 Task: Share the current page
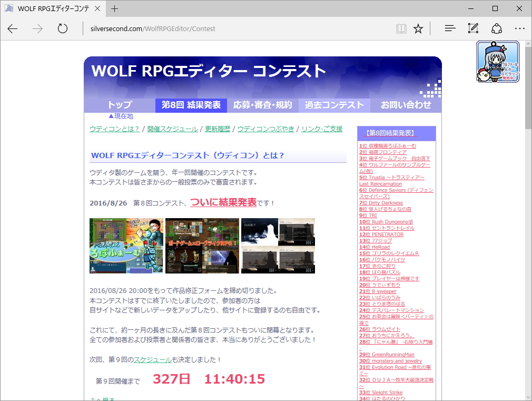[496, 28]
